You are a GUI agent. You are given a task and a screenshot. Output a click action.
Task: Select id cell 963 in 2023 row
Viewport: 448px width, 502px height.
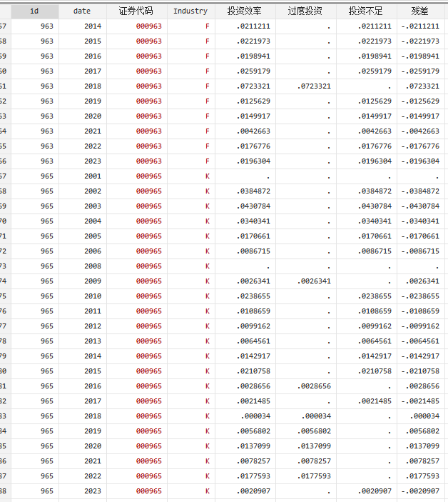(46, 161)
